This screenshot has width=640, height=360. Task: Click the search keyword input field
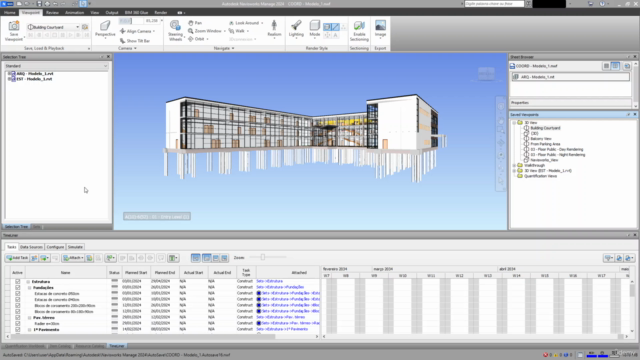pyautogui.click(x=494, y=4)
